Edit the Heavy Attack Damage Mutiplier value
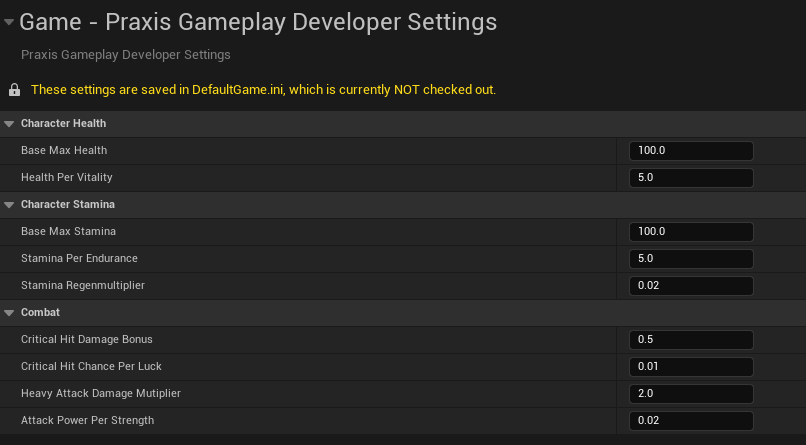 tap(691, 394)
